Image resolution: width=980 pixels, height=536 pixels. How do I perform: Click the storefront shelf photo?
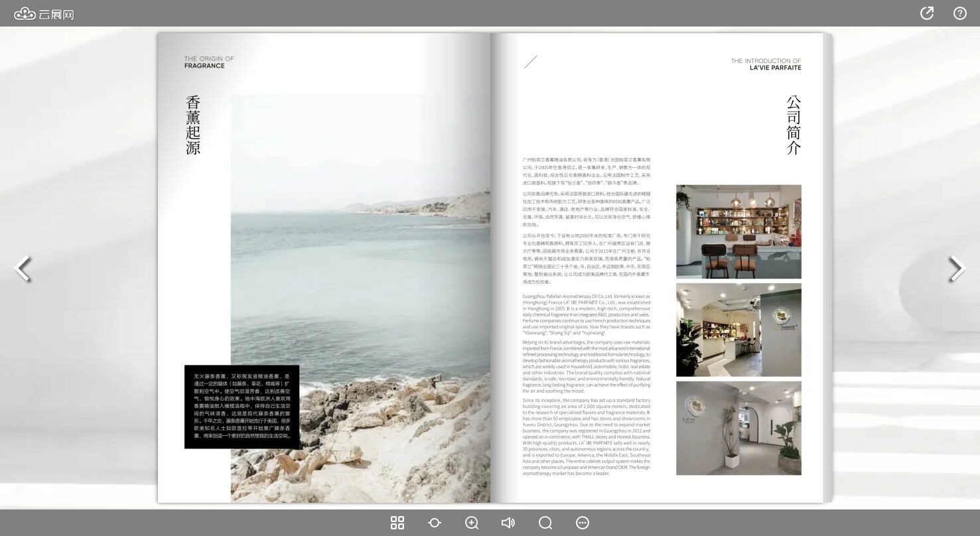[738, 232]
